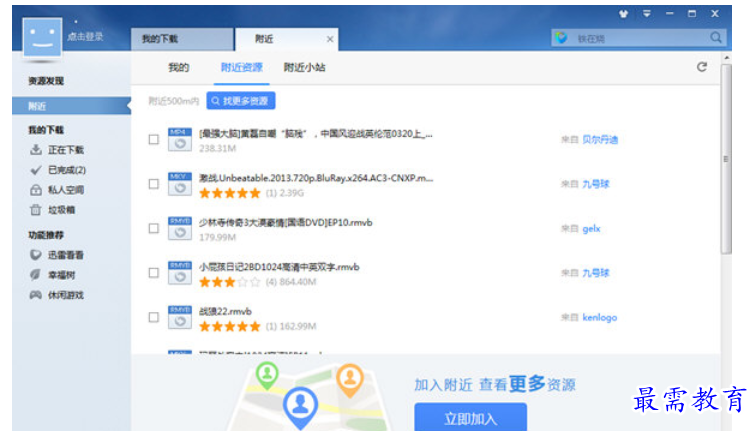
Task: Click the 迅雷看看 icon
Action: click(36, 255)
